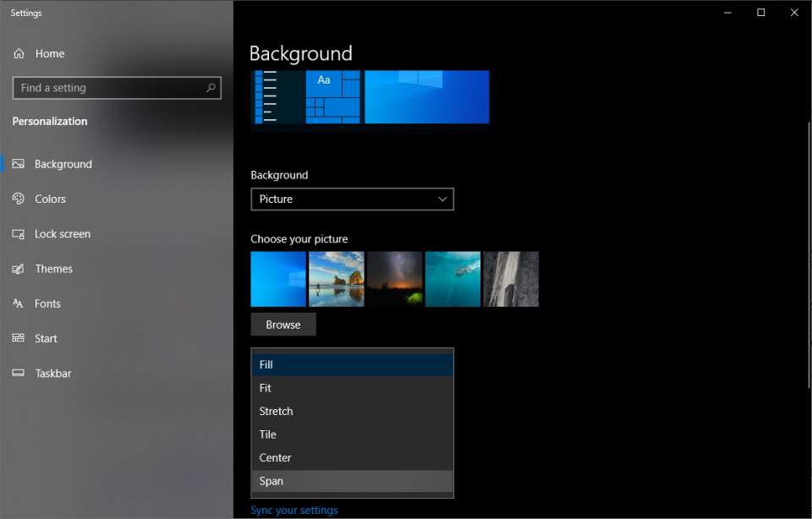812x519 pixels.
Task: Click the Background picture icon in sidebar
Action: (19, 164)
